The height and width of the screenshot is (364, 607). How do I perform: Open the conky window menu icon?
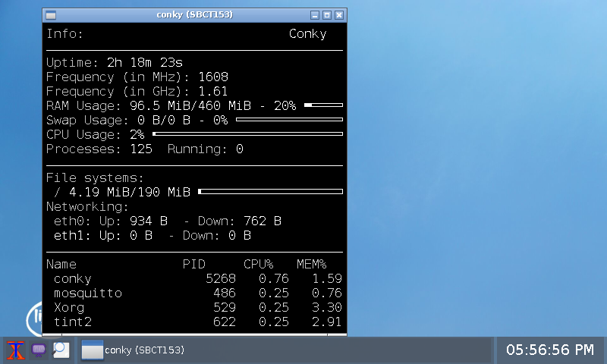(x=51, y=15)
